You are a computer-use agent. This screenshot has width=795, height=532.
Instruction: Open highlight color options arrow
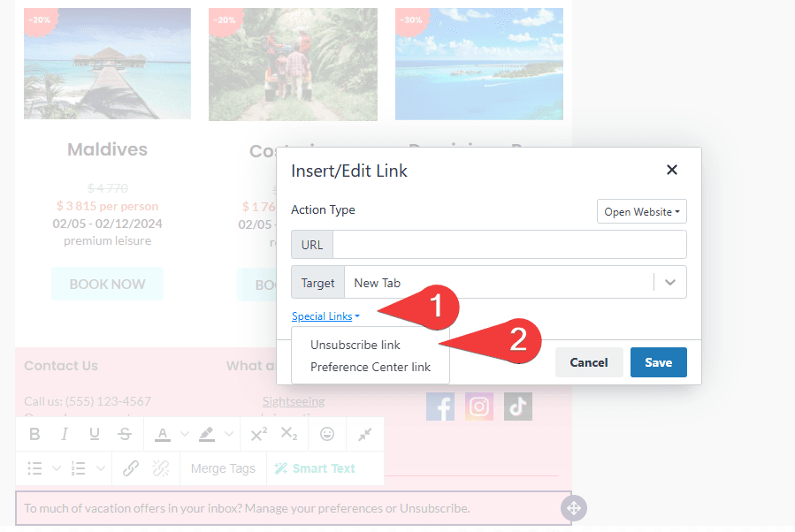[229, 434]
